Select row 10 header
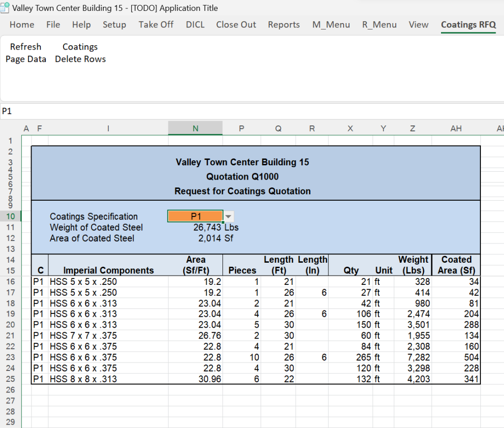The image size is (504, 428). click(11, 216)
